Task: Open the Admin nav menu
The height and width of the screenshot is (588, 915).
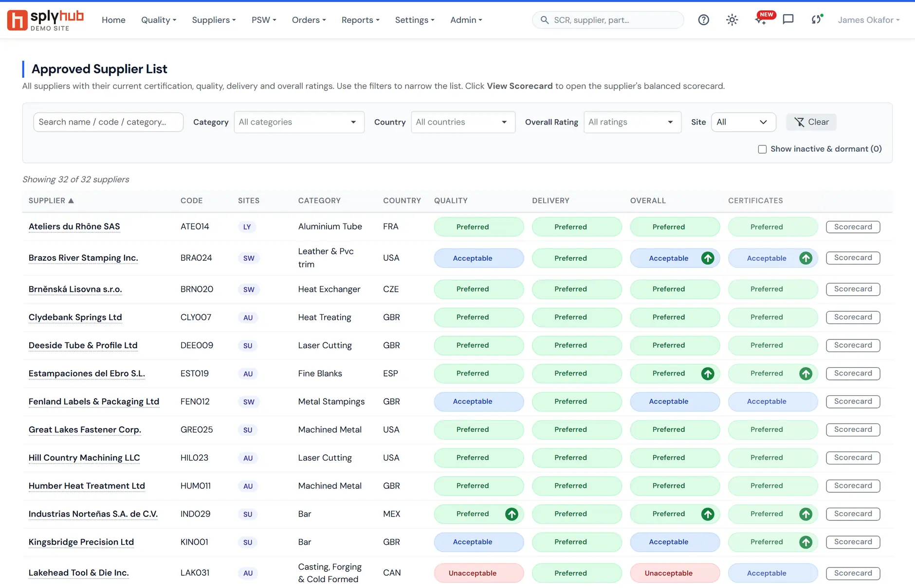Action: [x=466, y=20]
